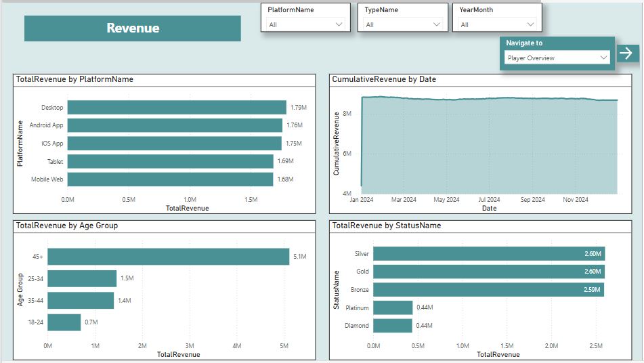Select the Mobile Web revenue bar
644x363 pixels.
tap(170, 179)
